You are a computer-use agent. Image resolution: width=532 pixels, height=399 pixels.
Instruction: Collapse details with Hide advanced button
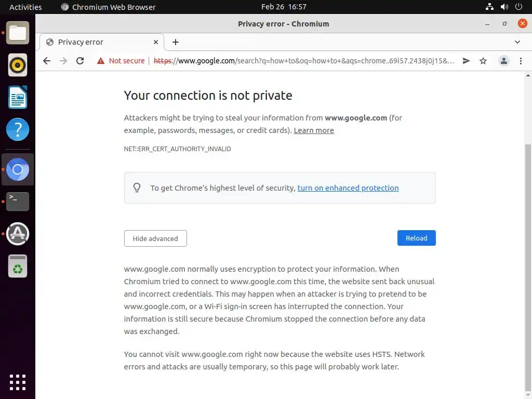point(155,238)
